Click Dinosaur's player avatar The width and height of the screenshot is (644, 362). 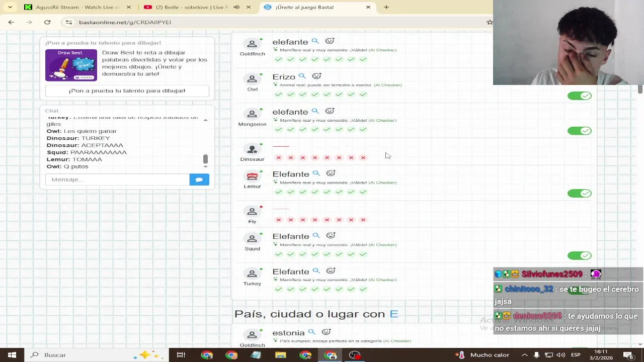coord(252,149)
